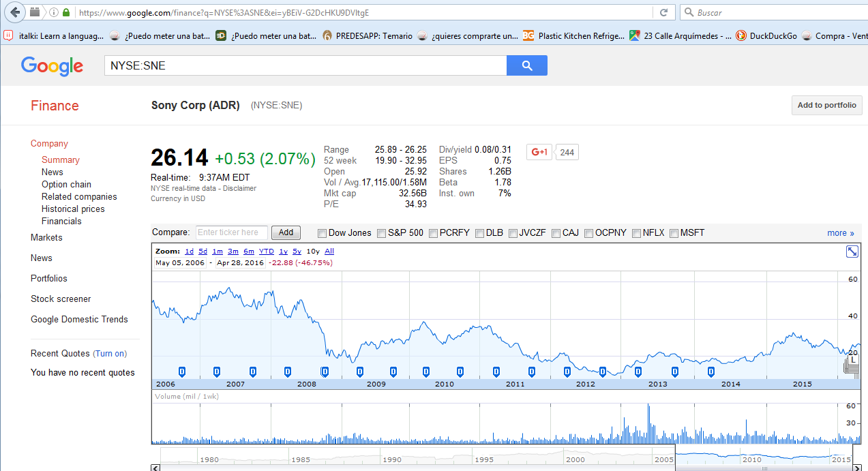Screen dimensions: 868x471
Task: Reload the page with refresh icon
Action: (x=663, y=12)
